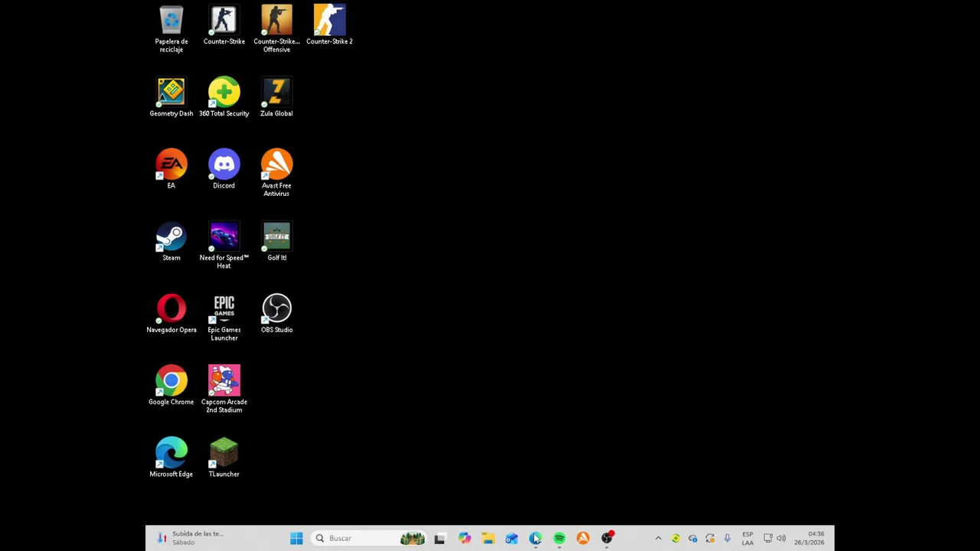Select the Zula Global shortcut

[x=276, y=97]
